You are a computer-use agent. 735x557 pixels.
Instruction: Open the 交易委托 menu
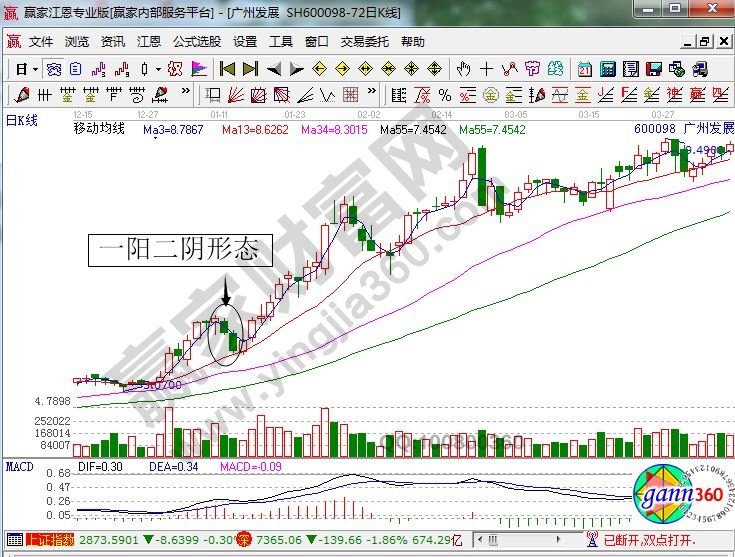coord(365,42)
